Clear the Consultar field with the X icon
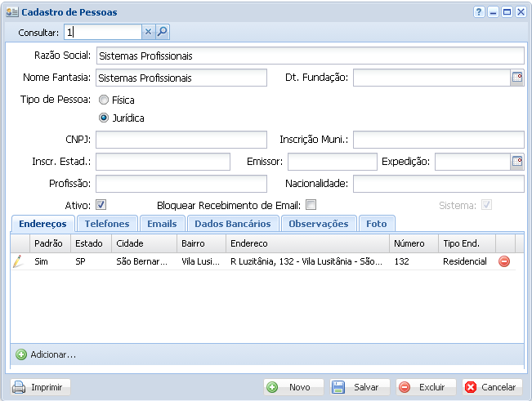The height and width of the screenshot is (401, 532). point(148,32)
